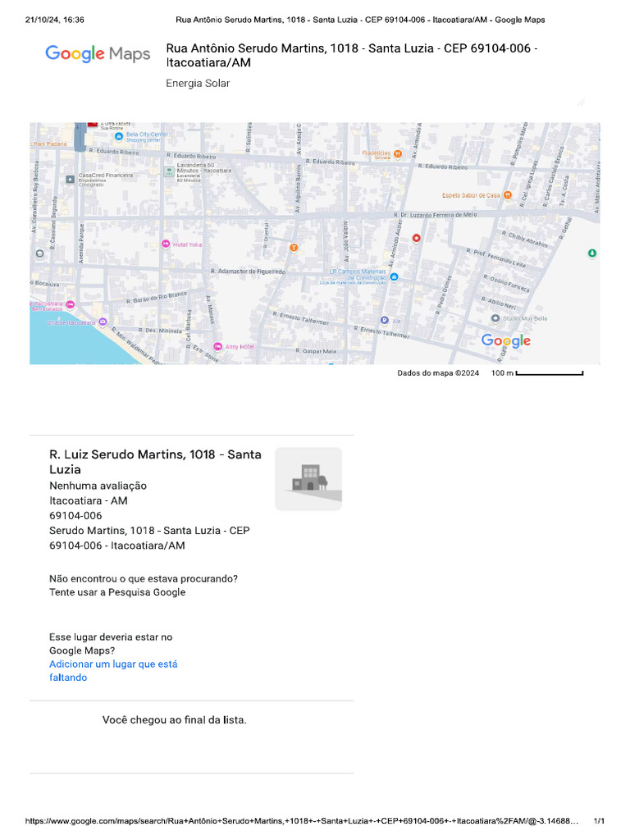This screenshot has height=840, width=630.
Task: Open the Lavanderia 60 Minutos marker
Action: [169, 171]
